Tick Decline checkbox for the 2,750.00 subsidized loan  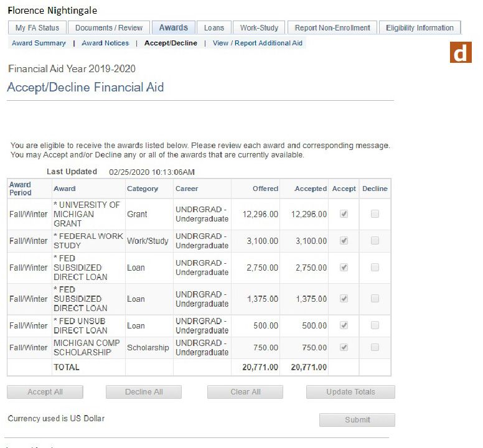tap(375, 268)
